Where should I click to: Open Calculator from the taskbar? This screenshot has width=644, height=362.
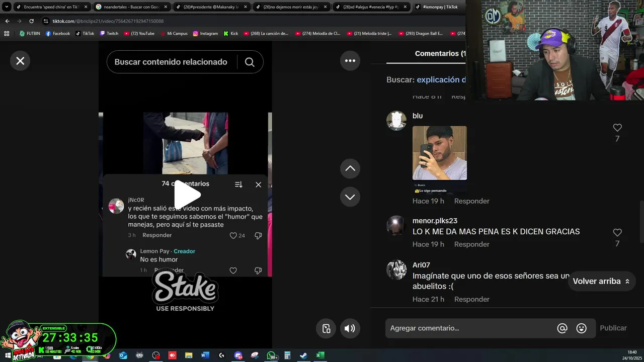(287, 355)
